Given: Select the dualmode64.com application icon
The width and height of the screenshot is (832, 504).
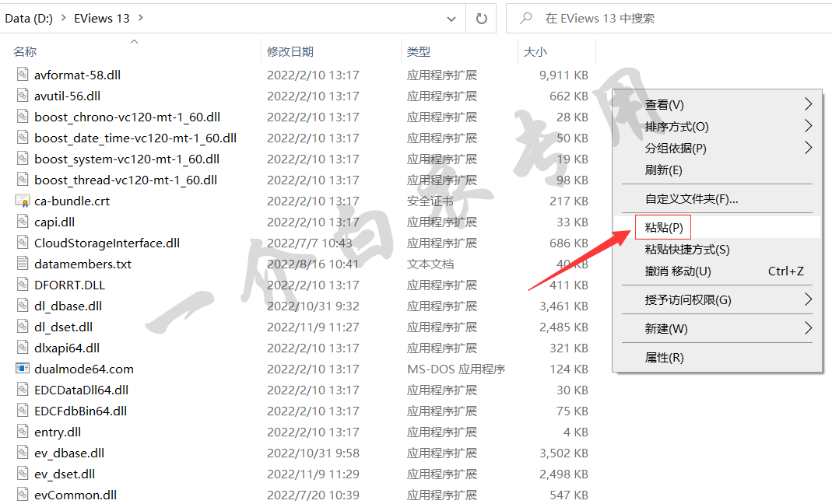Looking at the screenshot, I should click(x=22, y=369).
